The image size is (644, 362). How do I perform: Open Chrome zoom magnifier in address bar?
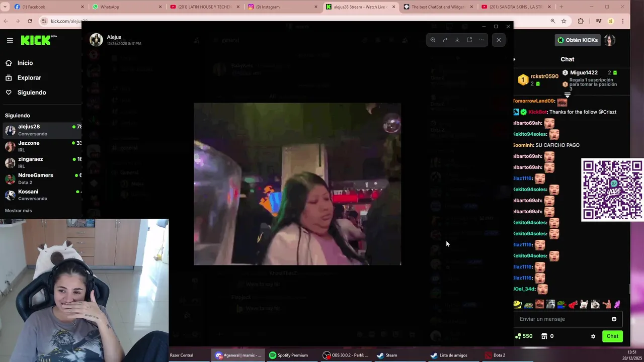tap(552, 21)
